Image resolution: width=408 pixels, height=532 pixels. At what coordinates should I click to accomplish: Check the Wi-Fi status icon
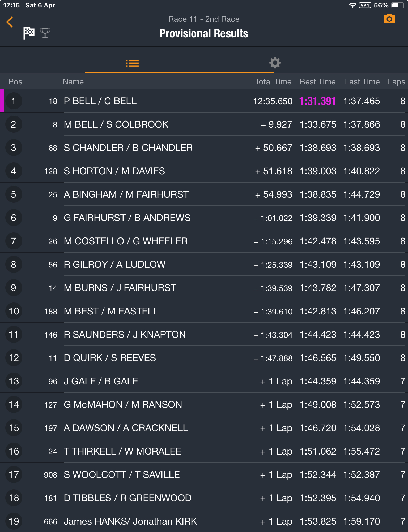coord(352,5)
